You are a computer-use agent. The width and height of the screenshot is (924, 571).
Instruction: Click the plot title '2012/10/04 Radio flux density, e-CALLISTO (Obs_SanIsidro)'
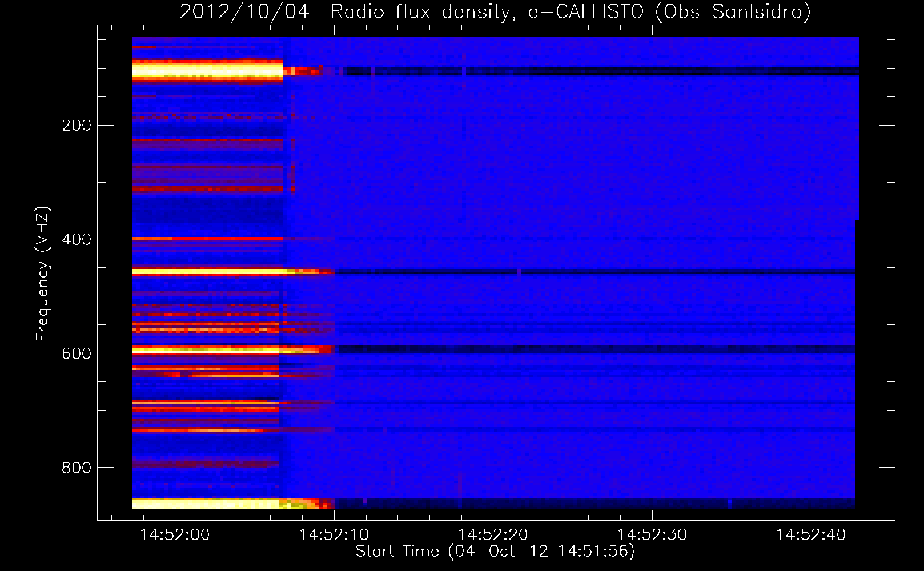tap(495, 11)
